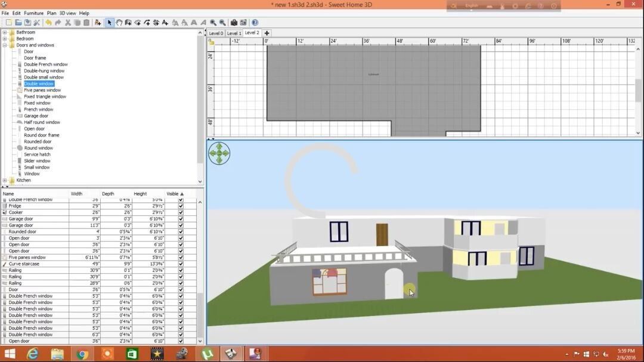Create a new home with toolbar icon
644x362 pixels.
click(8, 23)
